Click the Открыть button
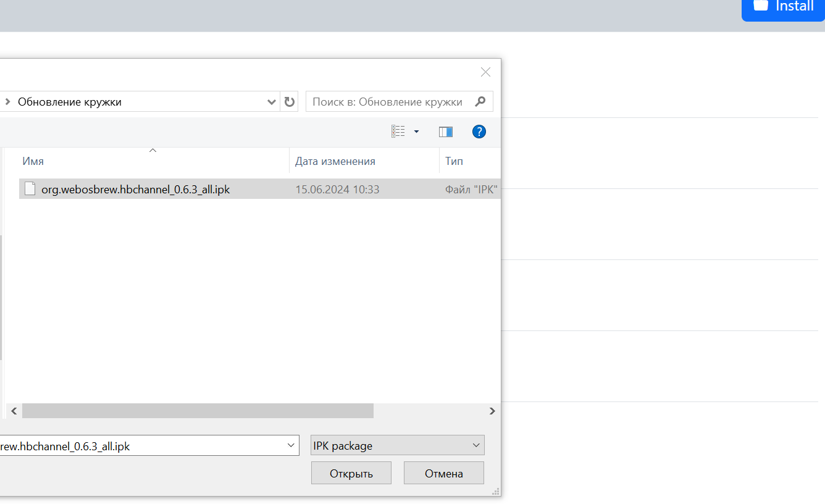Viewport: 825px width, 504px height. coord(351,474)
